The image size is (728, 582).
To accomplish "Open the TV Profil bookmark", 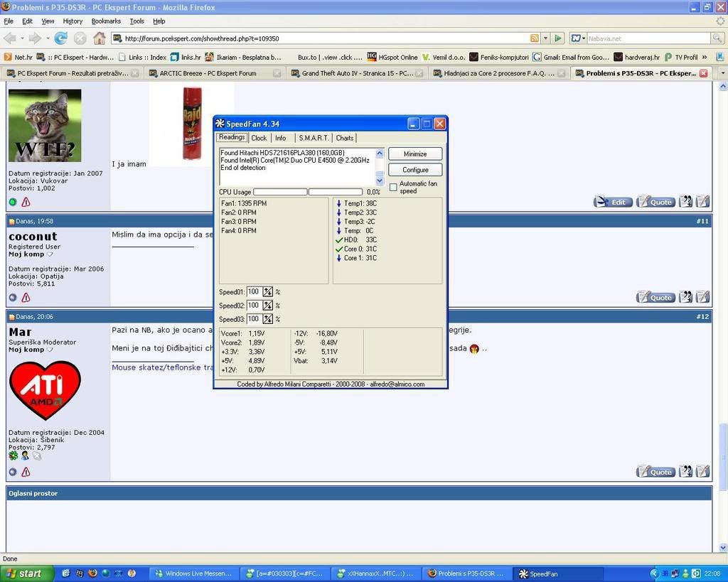I will 681,57.
